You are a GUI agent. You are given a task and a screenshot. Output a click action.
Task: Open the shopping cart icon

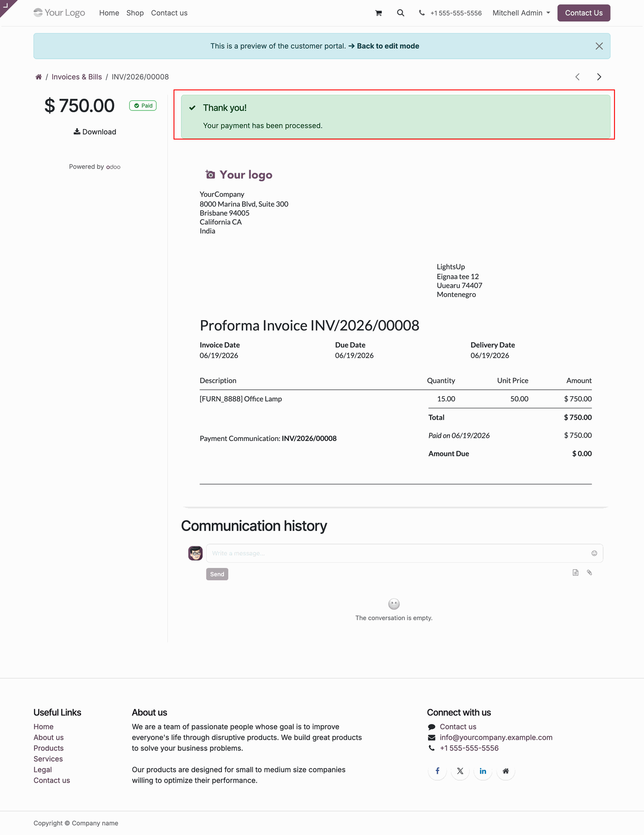[378, 13]
